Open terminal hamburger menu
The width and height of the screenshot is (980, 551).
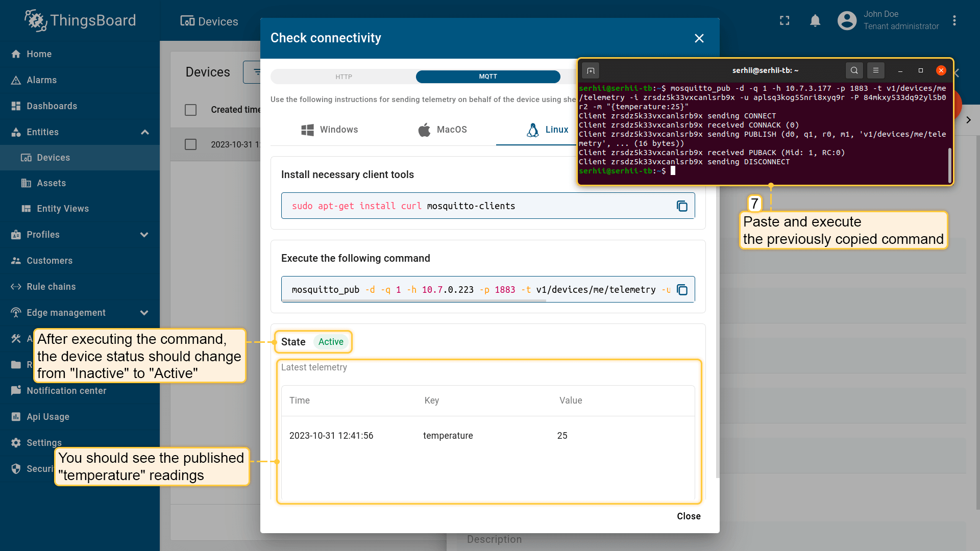coord(876,70)
